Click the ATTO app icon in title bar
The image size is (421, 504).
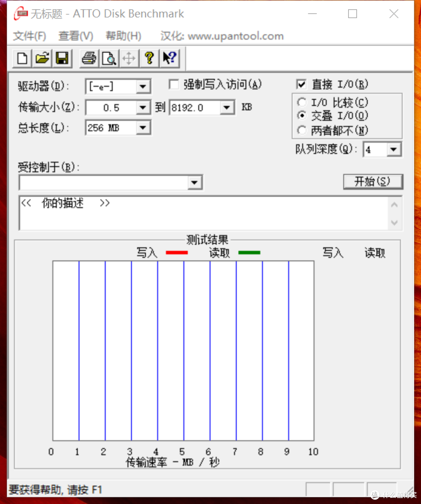pos(21,14)
